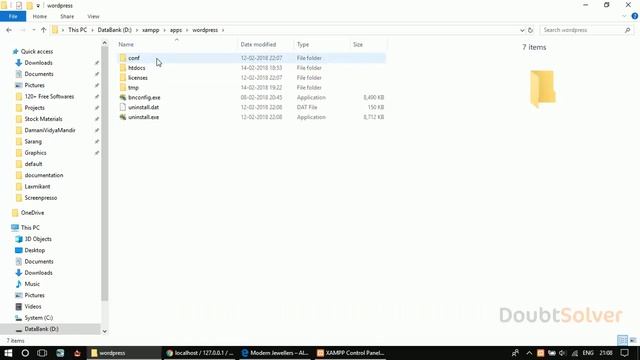The image size is (640, 360).
Task: Go back with the Back arrow
Action: coord(9,30)
